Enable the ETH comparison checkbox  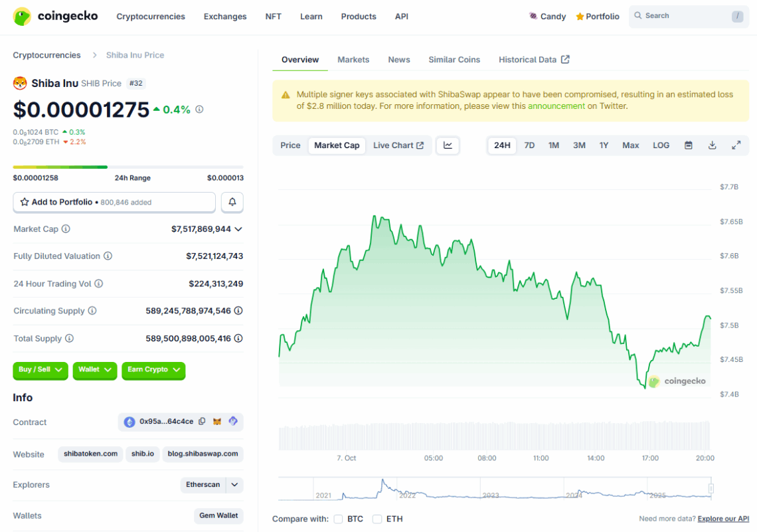[377, 519]
